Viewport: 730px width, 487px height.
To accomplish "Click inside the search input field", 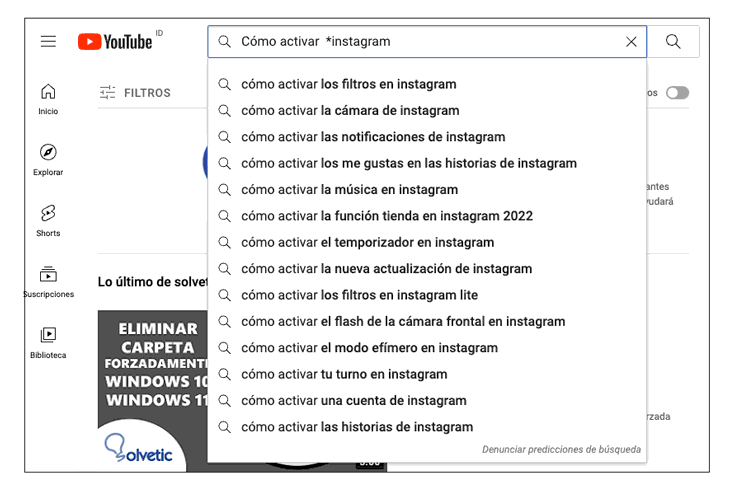I will tap(420, 42).
